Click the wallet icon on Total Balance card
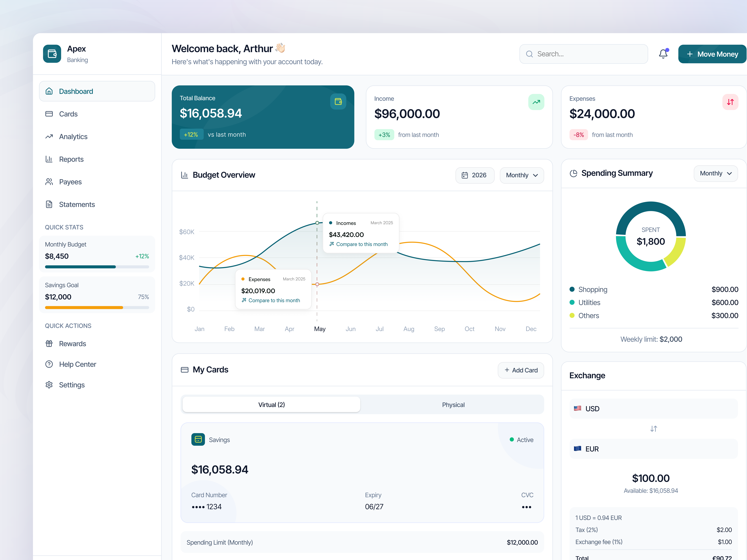This screenshot has height=560, width=747. 338,102
